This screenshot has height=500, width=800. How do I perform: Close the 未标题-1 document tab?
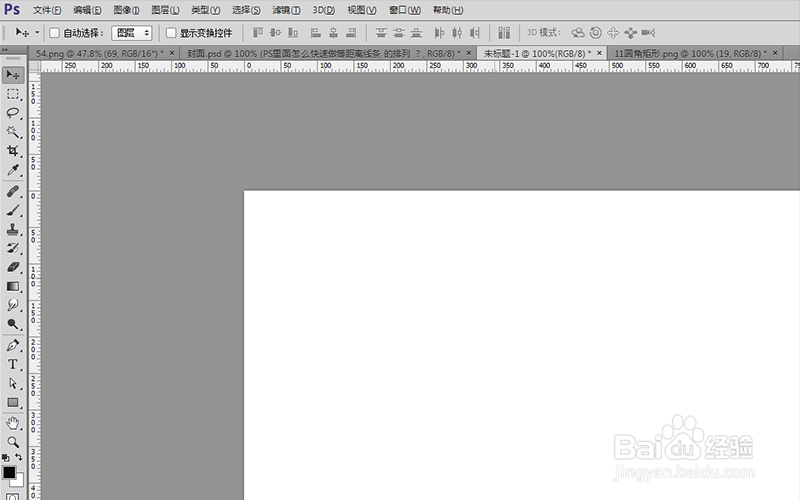599,53
